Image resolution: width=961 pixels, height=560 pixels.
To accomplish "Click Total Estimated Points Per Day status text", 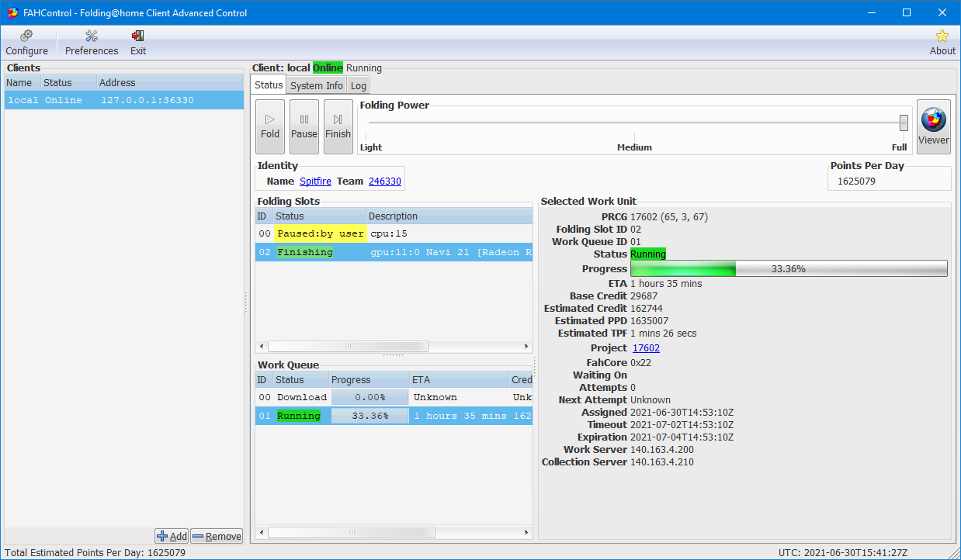I will coord(95,553).
